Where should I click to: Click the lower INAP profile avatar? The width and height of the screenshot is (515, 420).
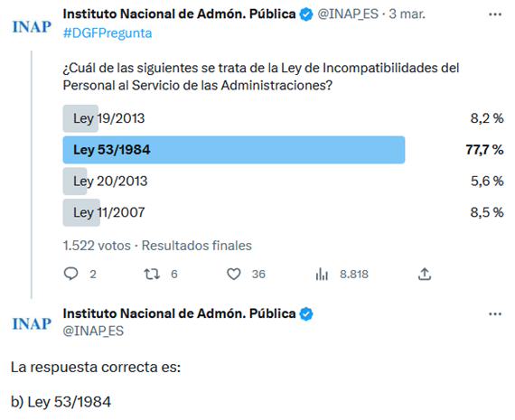click(32, 323)
